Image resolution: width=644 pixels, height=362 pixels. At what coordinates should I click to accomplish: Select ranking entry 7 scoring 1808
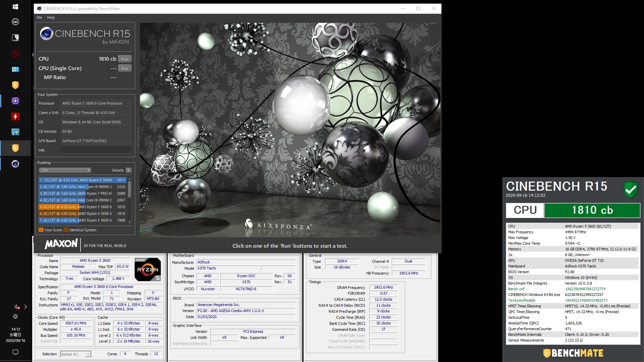point(83,220)
